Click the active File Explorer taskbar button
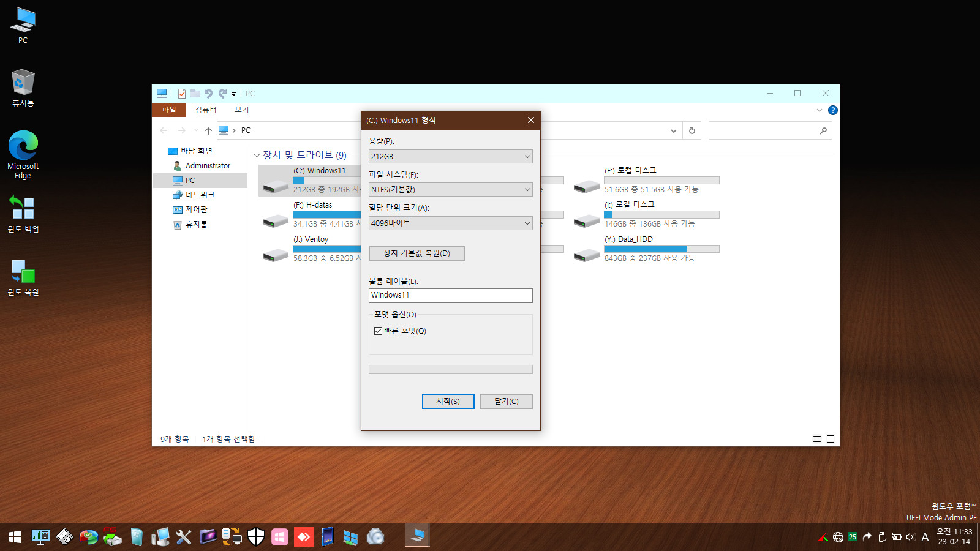Viewport: 980px width, 551px height. pyautogui.click(x=418, y=536)
